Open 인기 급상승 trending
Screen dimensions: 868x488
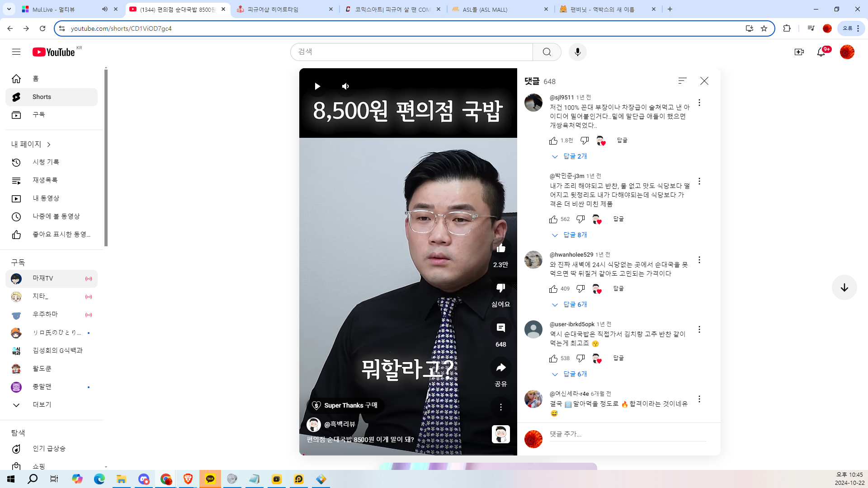click(52, 449)
